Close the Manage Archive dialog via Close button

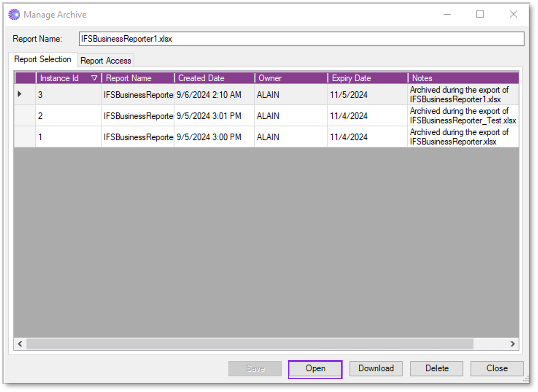point(497,368)
